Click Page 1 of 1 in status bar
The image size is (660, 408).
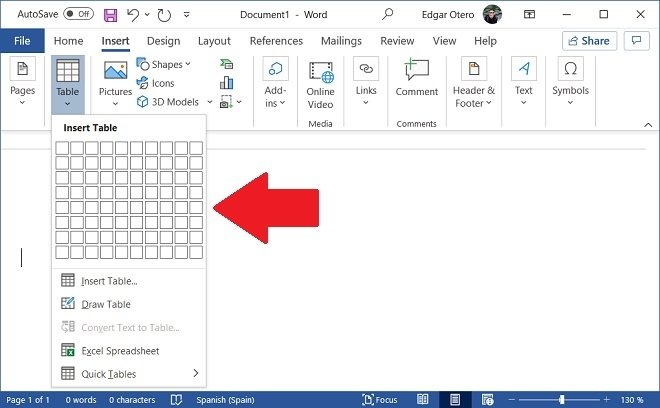pyautogui.click(x=28, y=400)
